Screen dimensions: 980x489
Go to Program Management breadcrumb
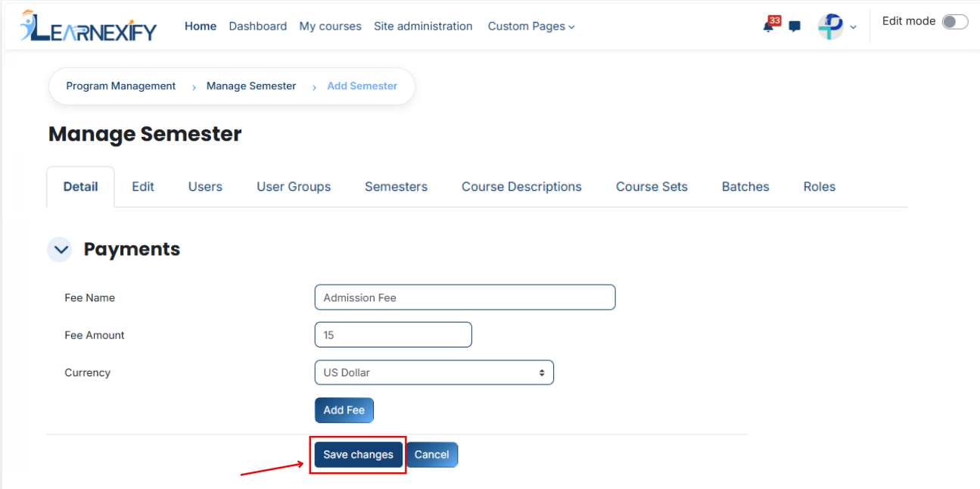tap(121, 86)
